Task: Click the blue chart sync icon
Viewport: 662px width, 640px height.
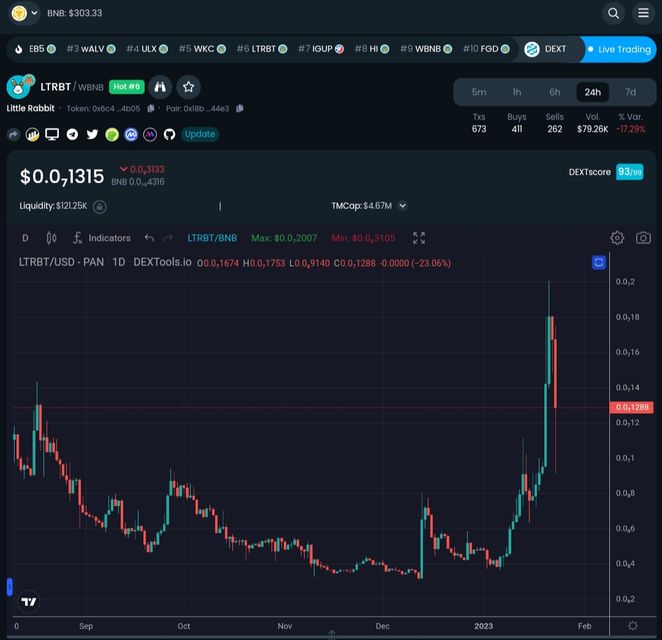Action: point(599,263)
